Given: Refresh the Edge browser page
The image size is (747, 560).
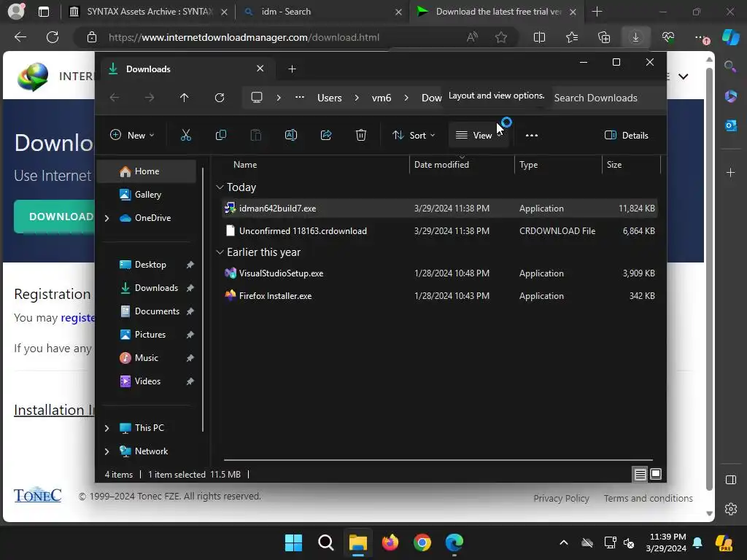Looking at the screenshot, I should coord(53,37).
